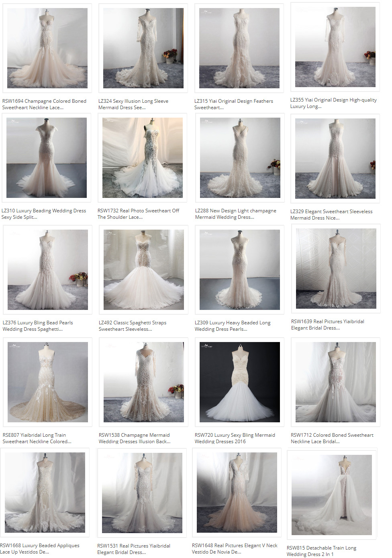Open the RSW815 Detachable Train dress image
Screen dimensions: 392x558
pos(332,495)
